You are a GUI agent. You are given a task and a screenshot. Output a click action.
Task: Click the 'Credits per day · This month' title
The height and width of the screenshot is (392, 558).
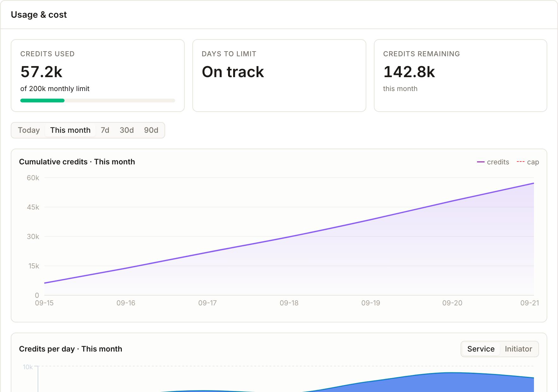coord(71,349)
